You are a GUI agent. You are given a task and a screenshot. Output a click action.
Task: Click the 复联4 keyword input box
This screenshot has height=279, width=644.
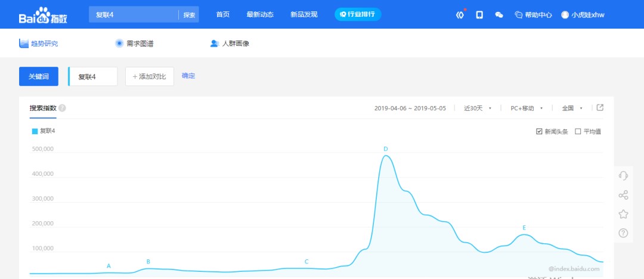(x=93, y=76)
